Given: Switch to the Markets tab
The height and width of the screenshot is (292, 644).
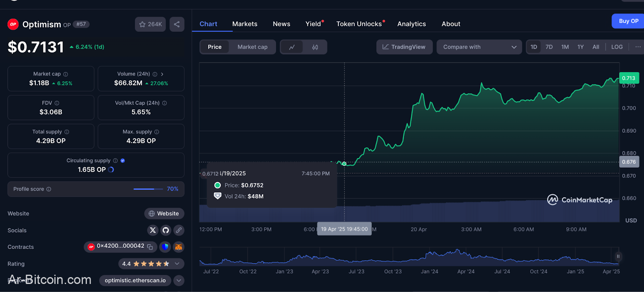Looking at the screenshot, I should click(x=245, y=24).
